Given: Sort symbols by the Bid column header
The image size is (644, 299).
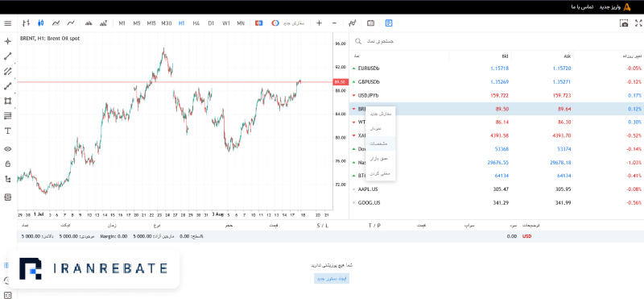Looking at the screenshot, I should pos(505,56).
